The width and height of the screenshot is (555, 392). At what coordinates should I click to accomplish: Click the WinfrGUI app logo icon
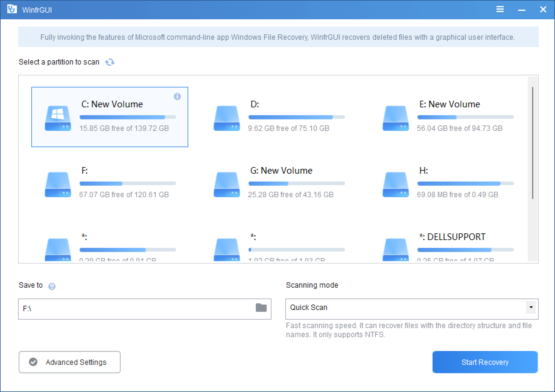pos(12,9)
